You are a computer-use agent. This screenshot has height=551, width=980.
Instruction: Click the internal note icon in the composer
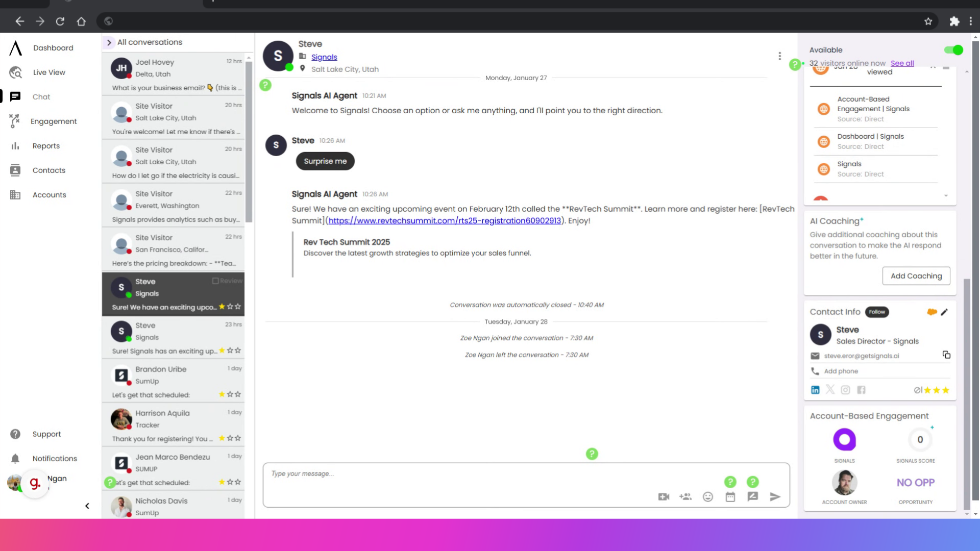coord(753,496)
